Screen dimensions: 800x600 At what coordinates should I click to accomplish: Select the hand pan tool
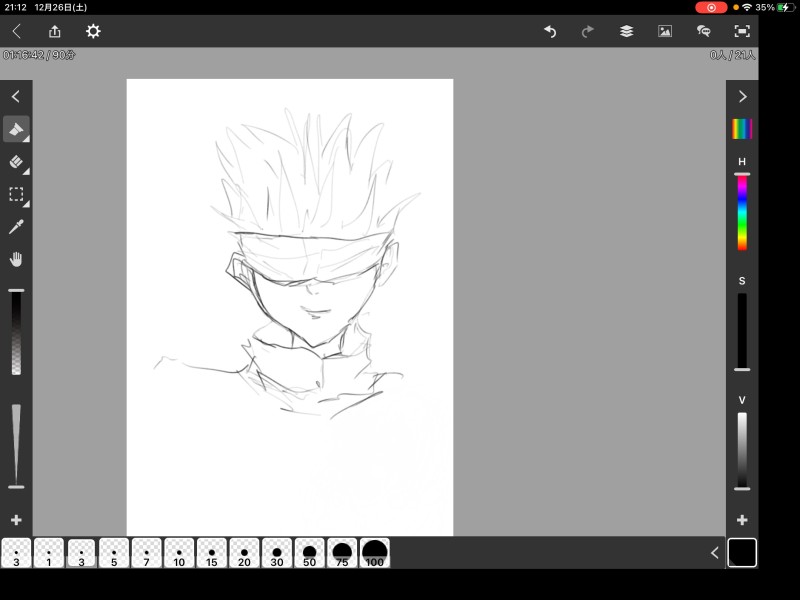tap(16, 260)
